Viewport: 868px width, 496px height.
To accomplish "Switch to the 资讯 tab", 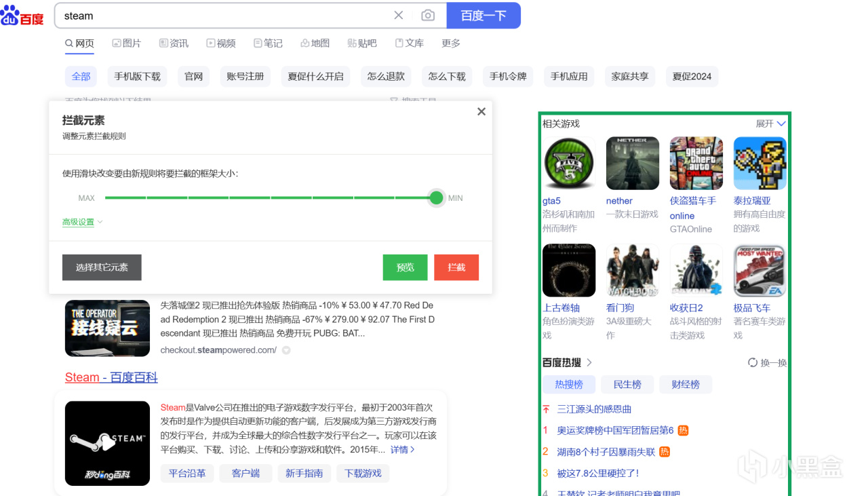I will (174, 43).
